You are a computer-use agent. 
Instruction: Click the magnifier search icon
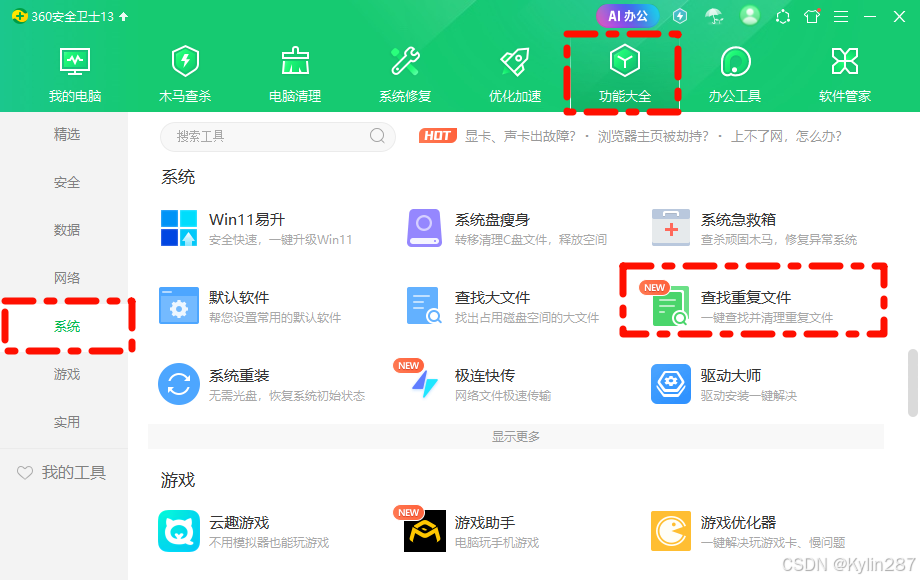click(x=377, y=136)
